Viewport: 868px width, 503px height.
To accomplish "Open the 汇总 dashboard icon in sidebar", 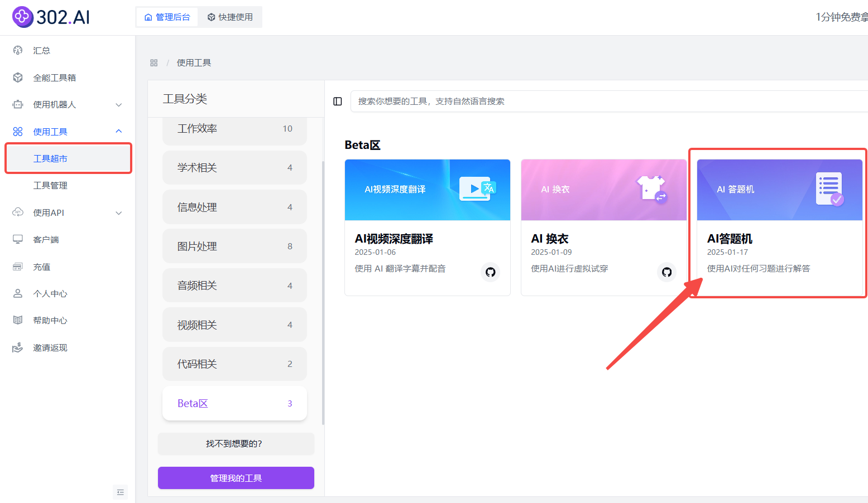I will pos(18,50).
